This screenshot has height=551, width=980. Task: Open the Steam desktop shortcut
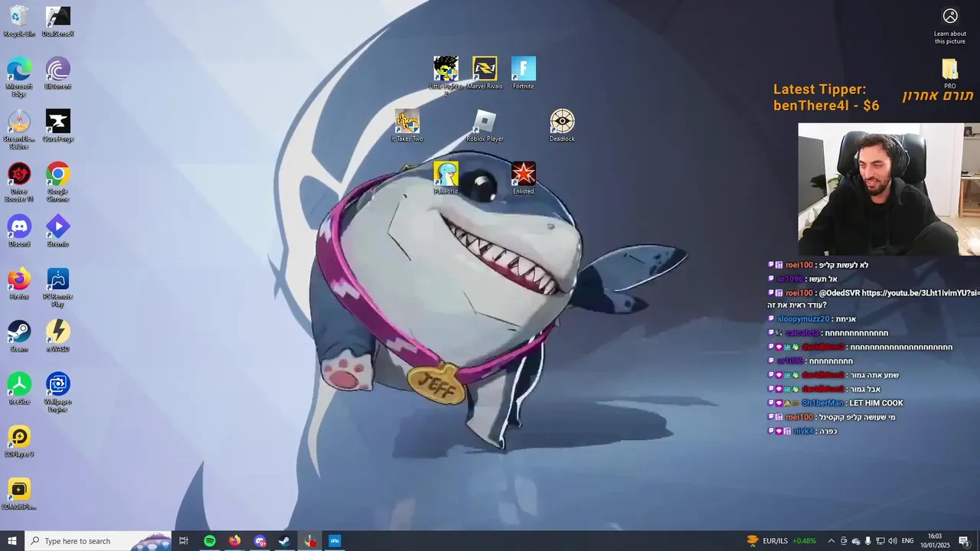(19, 336)
